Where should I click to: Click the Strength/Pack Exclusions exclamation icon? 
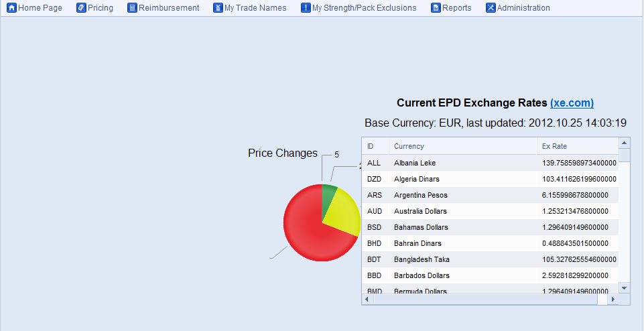[306, 8]
